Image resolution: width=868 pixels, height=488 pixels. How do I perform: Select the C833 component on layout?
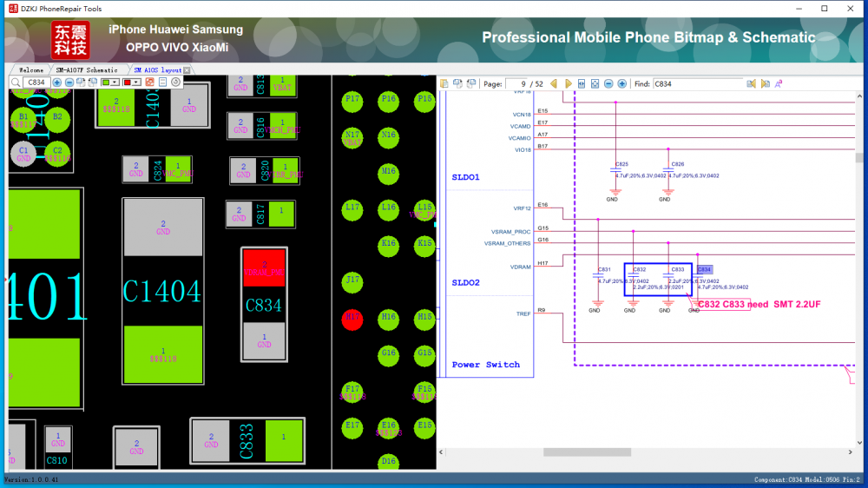247,441
